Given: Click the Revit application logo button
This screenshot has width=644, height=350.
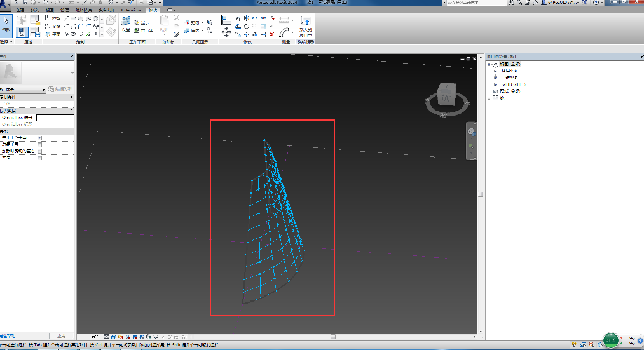Looking at the screenshot, I should [x=6, y=4].
